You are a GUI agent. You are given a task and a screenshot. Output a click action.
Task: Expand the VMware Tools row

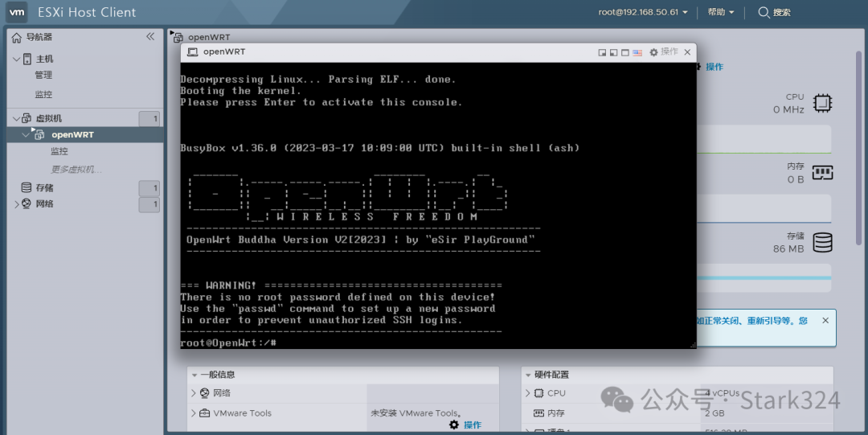(x=193, y=412)
